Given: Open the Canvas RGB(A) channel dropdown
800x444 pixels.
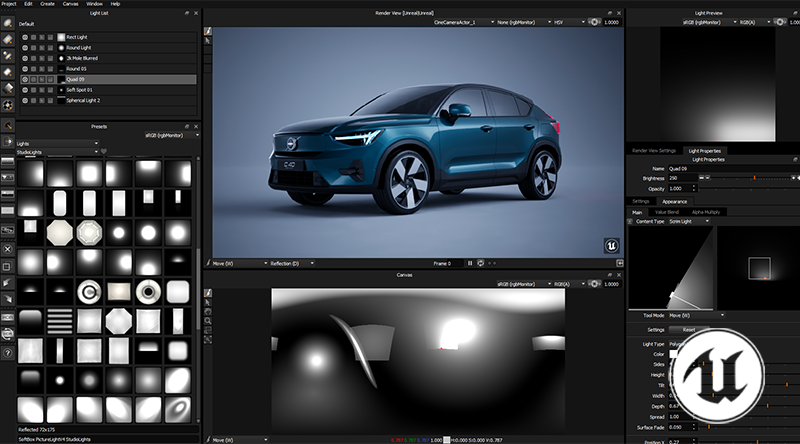Looking at the screenshot, I should [569, 284].
